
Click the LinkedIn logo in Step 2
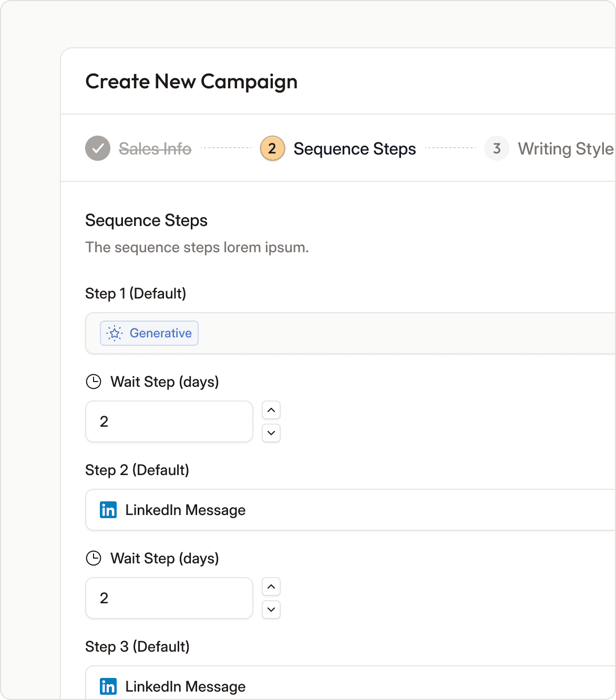108,510
